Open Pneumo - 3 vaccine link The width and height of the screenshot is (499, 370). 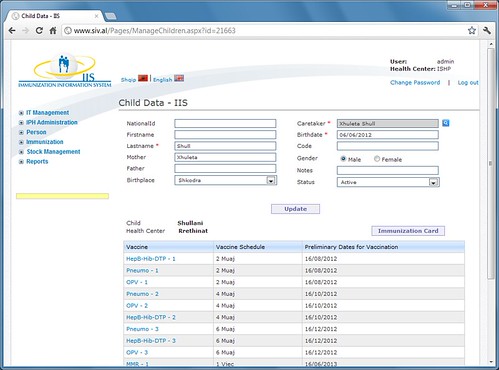pos(142,329)
